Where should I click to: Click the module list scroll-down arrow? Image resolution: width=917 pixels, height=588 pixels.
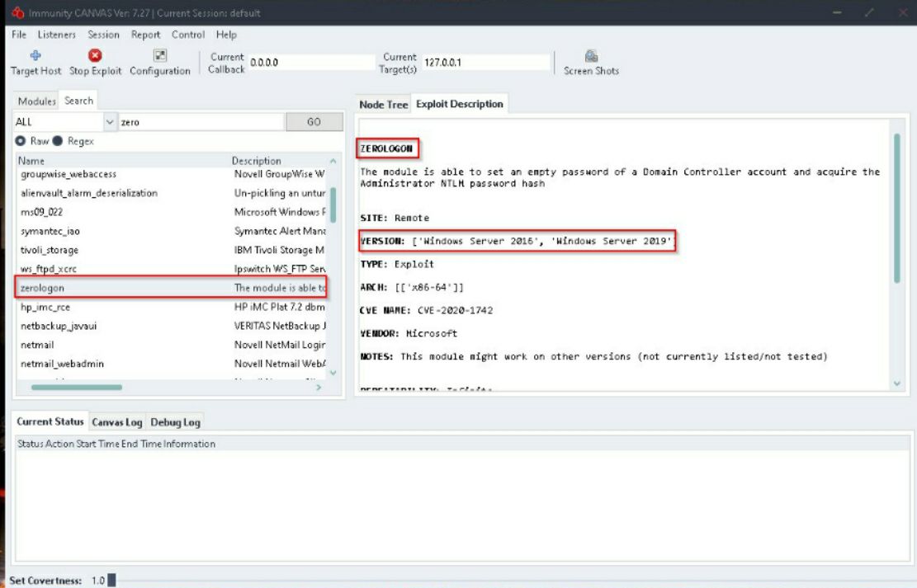(333, 372)
